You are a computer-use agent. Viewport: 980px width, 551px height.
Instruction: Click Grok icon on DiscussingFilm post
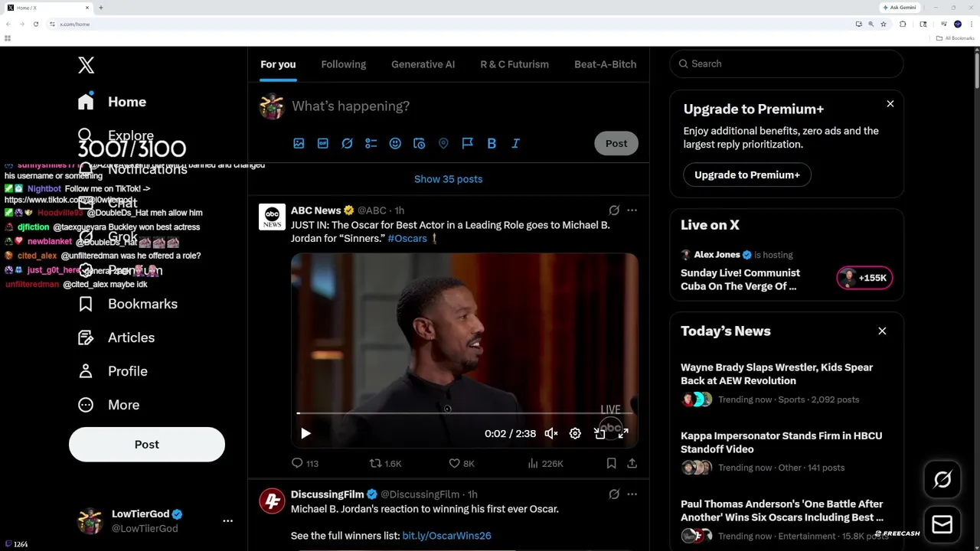point(614,494)
